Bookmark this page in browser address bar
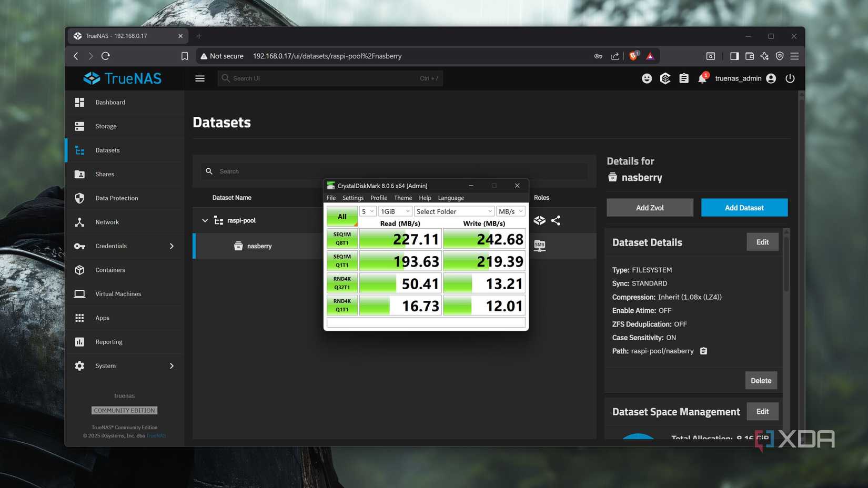 185,56
